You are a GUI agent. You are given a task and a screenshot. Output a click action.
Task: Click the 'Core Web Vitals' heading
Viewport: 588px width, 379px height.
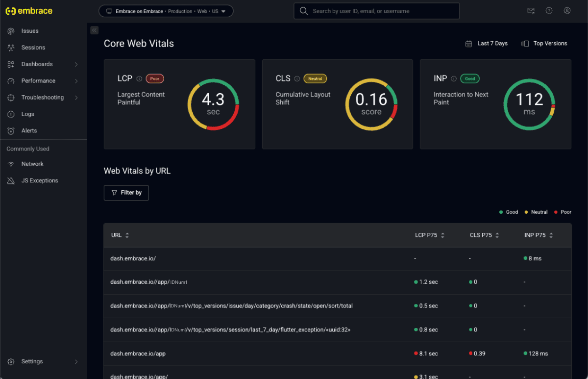(x=139, y=44)
